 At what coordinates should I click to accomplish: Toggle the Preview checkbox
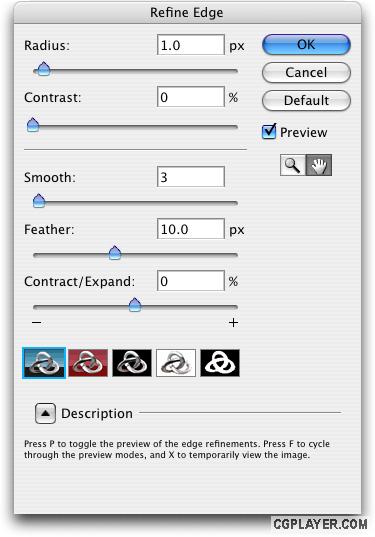269,132
